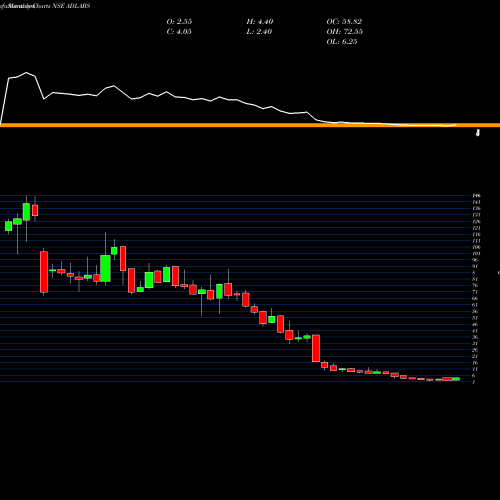The height and width of the screenshot is (500, 500).
Task: Click the 71 price axis label
Action: coord(475,292)
